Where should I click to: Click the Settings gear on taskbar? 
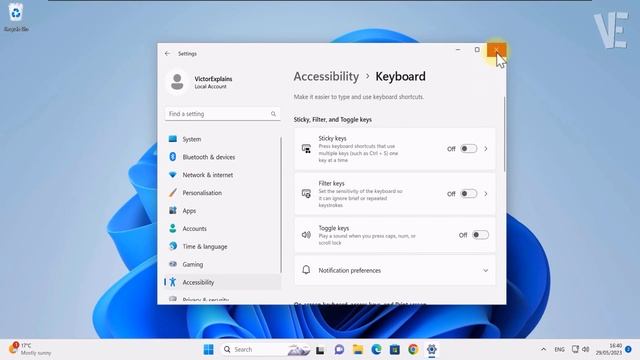(x=431, y=349)
